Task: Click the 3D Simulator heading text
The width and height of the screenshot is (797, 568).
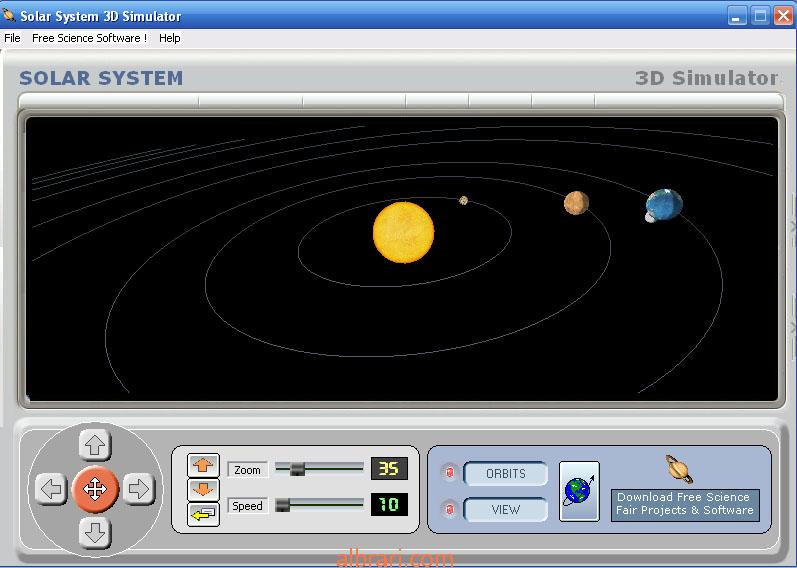Action: click(707, 78)
